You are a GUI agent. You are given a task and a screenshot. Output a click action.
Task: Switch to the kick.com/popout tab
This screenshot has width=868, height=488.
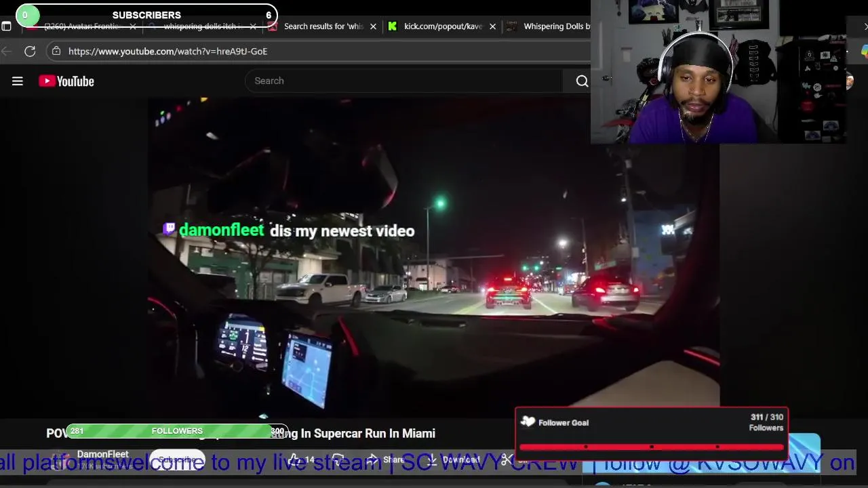[x=443, y=26]
